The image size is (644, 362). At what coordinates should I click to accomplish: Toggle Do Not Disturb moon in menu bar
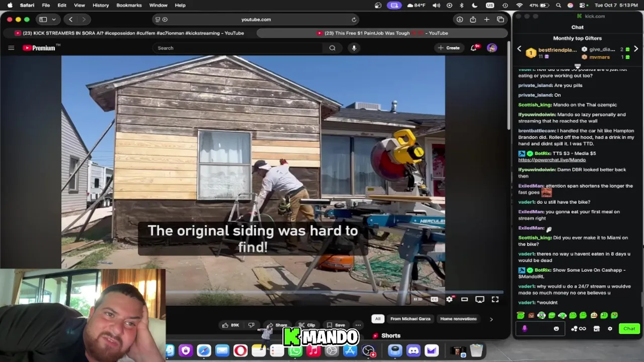(x=474, y=5)
